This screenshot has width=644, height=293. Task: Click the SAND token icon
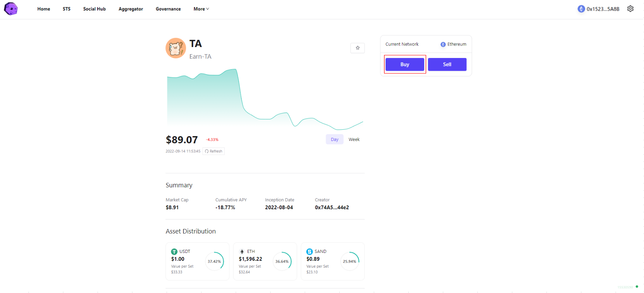tap(310, 252)
